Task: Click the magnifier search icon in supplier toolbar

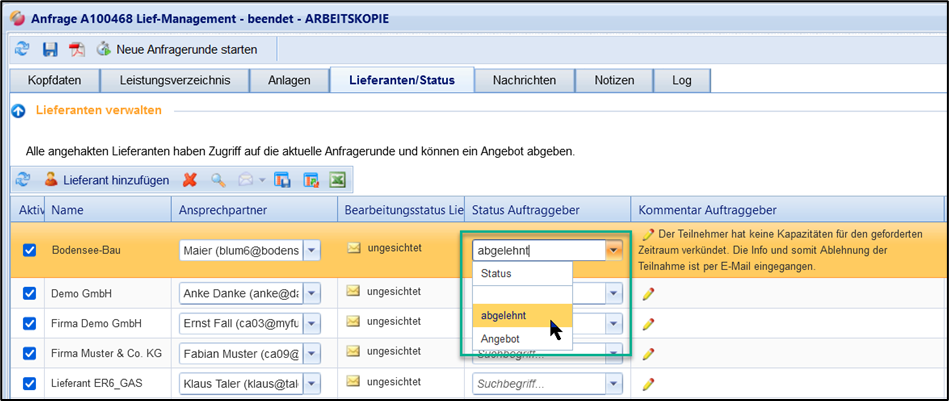Action: point(217,180)
